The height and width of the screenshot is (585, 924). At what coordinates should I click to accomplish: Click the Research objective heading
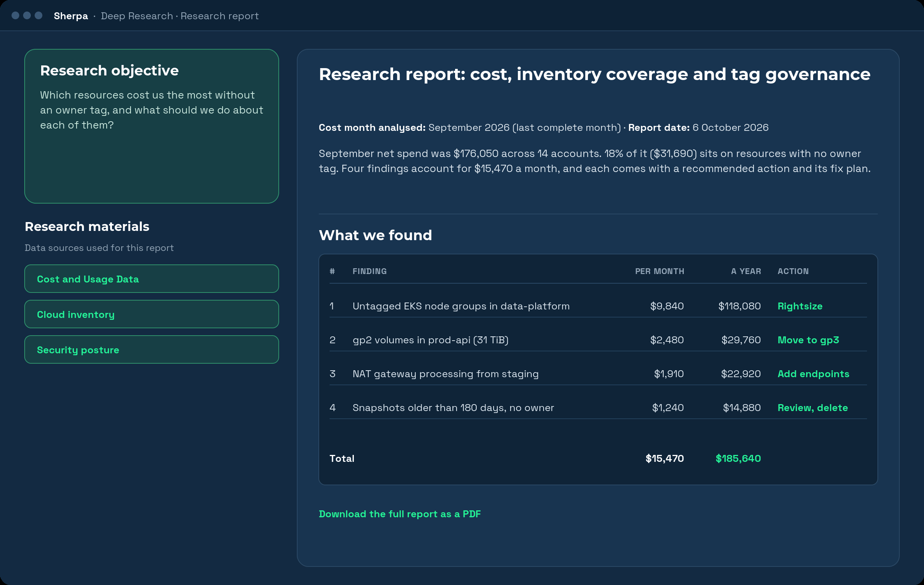click(109, 70)
